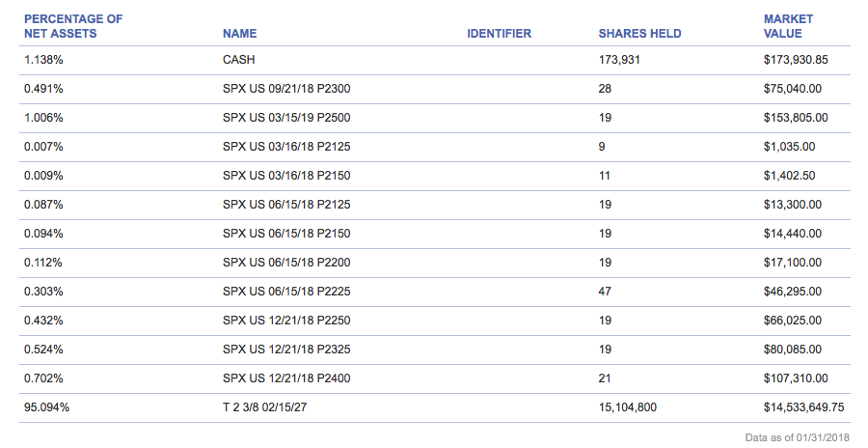Image resolution: width=868 pixels, height=448 pixels.
Task: Click SPX US 09/21/18 P2300 entry
Action: click(286, 89)
